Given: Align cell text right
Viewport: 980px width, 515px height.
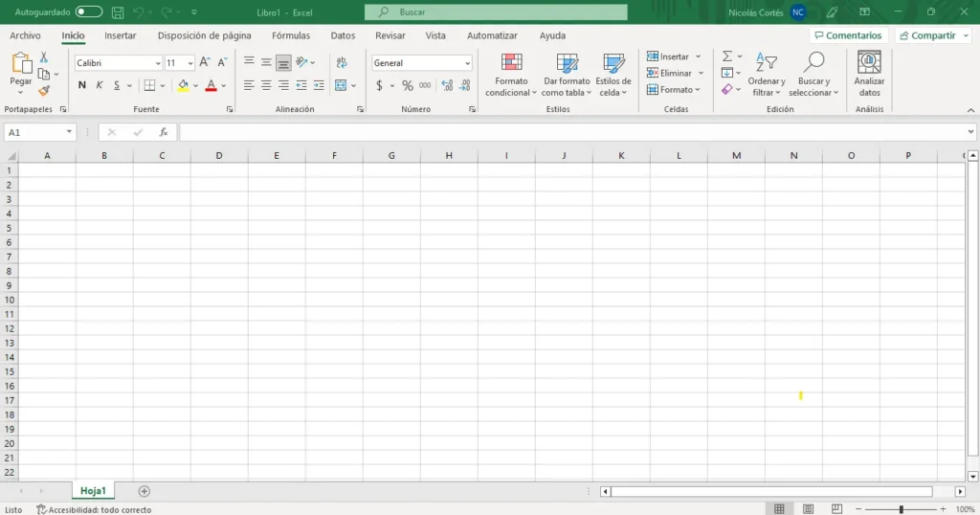Looking at the screenshot, I should (283, 85).
